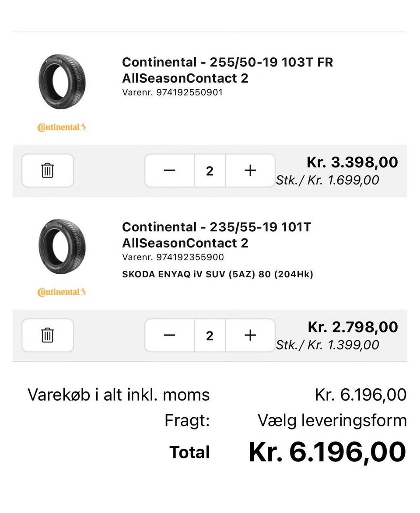Click the first tire product thumbnail
420x513 pixels.
(x=62, y=82)
